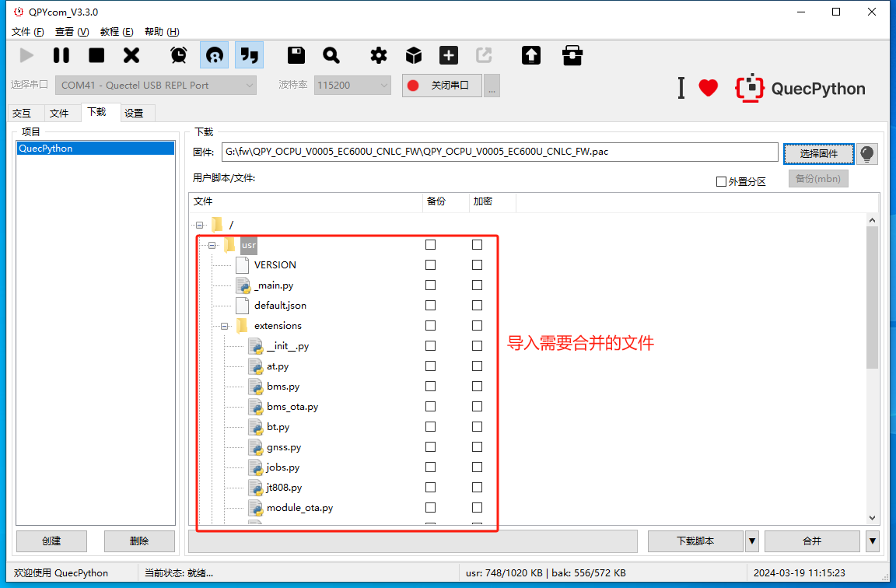Click the Run (play) toolbar icon
This screenshot has height=588, width=896.
[x=26, y=55]
